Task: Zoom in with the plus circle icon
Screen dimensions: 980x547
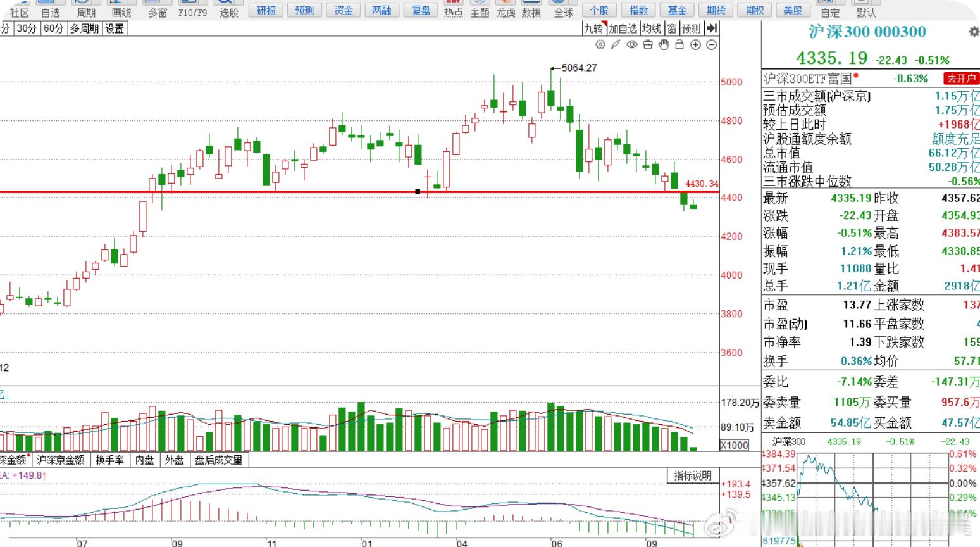Action: pyautogui.click(x=695, y=45)
